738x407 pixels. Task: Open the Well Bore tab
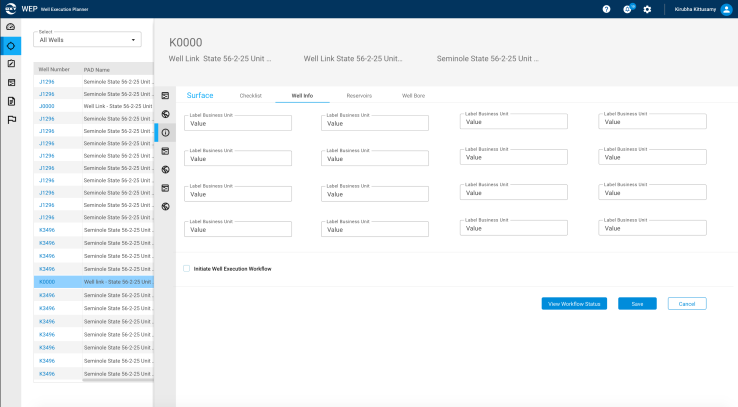(x=413, y=96)
